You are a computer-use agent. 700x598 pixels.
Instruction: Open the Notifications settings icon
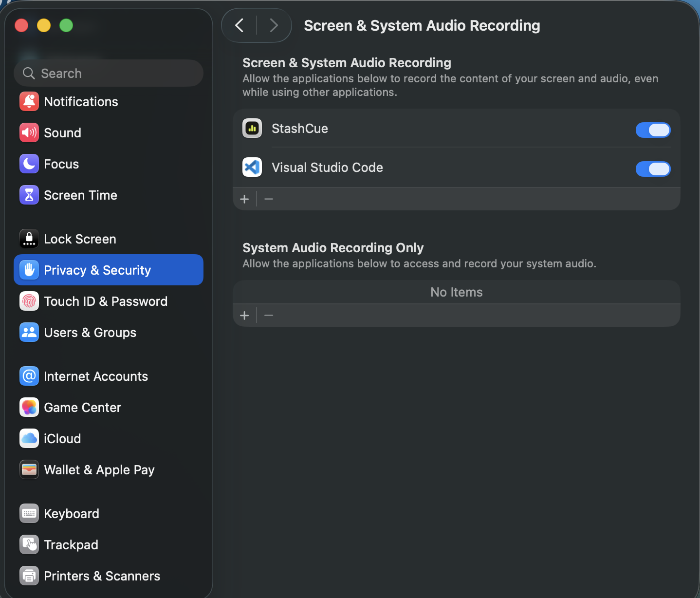(x=29, y=101)
